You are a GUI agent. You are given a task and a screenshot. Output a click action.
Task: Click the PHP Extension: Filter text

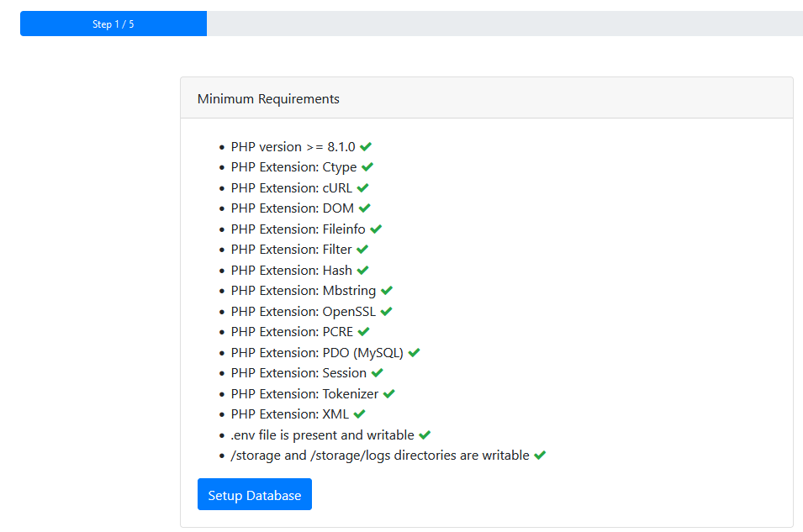pos(291,249)
